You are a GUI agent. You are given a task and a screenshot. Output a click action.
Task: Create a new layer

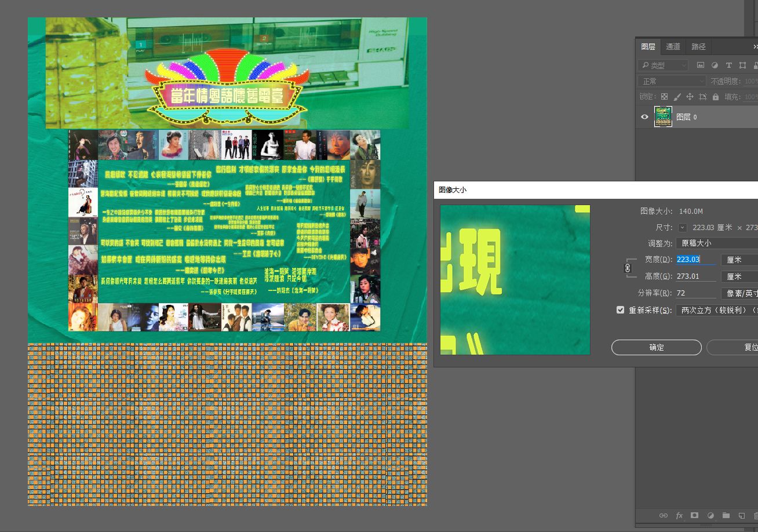coord(741,515)
